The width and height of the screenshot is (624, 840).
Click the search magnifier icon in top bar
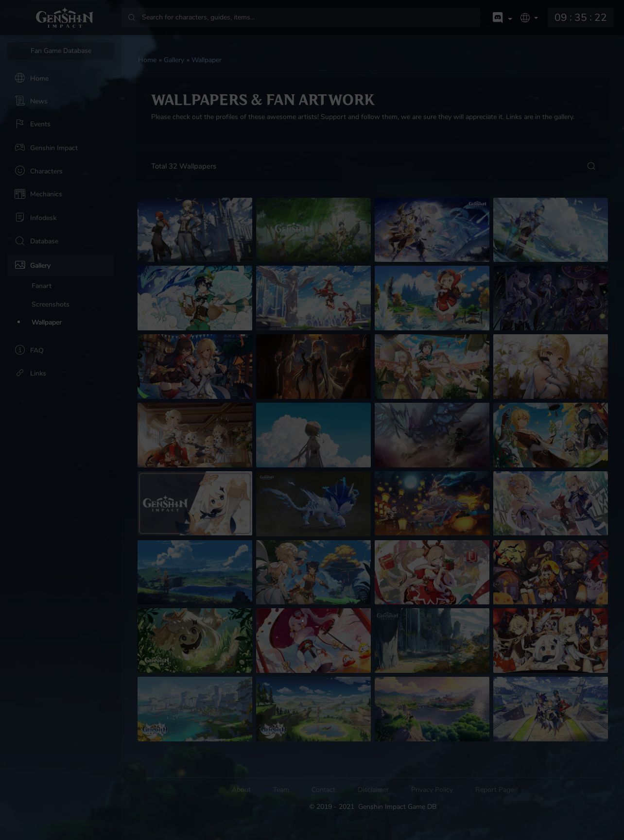tap(131, 17)
